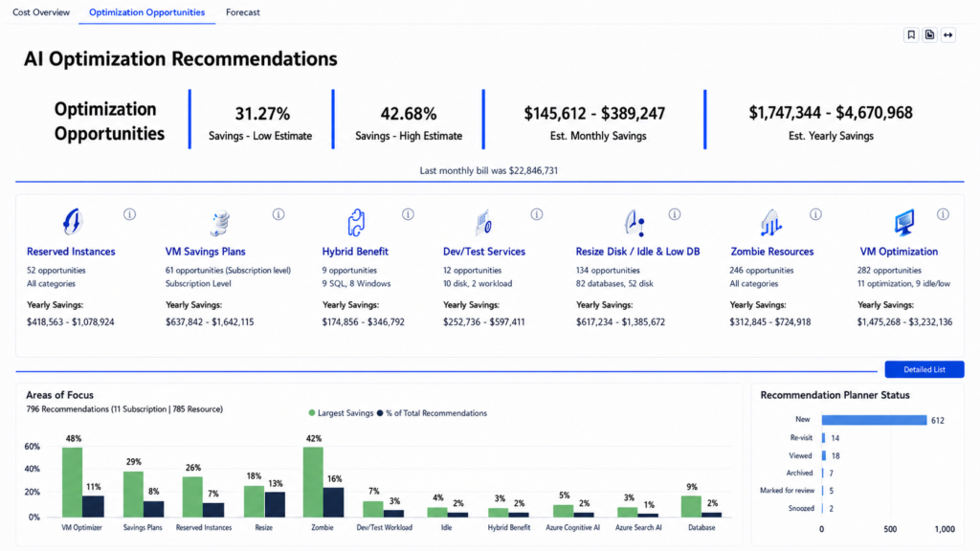Click the Reserved Instances category icon

point(72,221)
